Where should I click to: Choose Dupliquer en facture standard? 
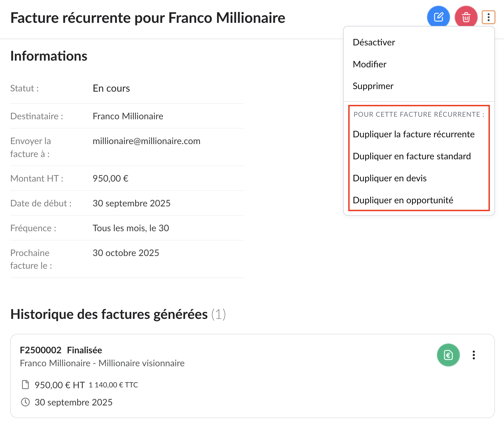point(411,156)
